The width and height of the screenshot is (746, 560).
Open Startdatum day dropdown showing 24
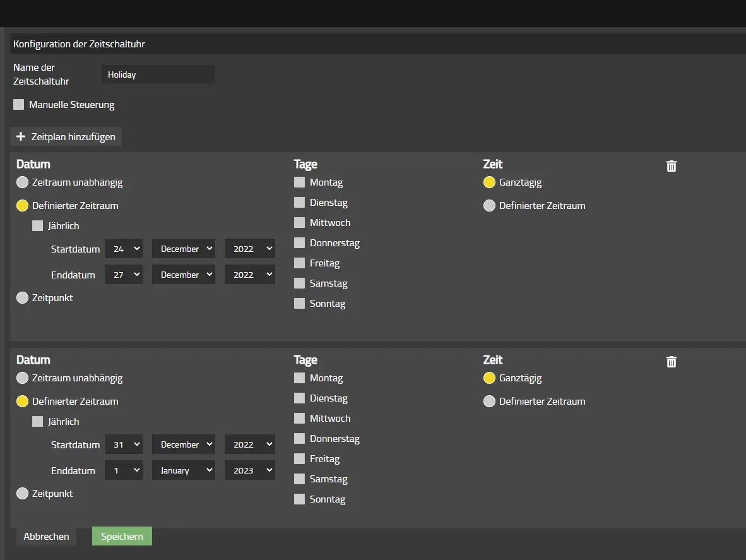pos(124,249)
